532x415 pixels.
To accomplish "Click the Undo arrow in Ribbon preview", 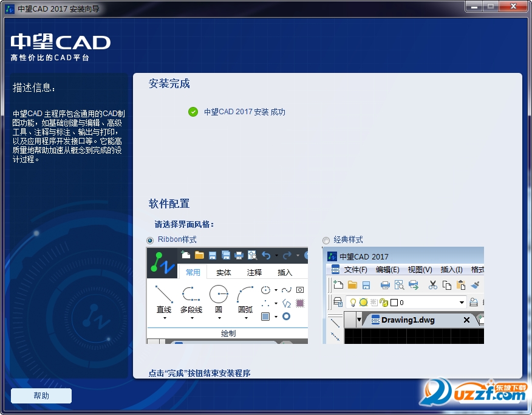I will pos(266,255).
